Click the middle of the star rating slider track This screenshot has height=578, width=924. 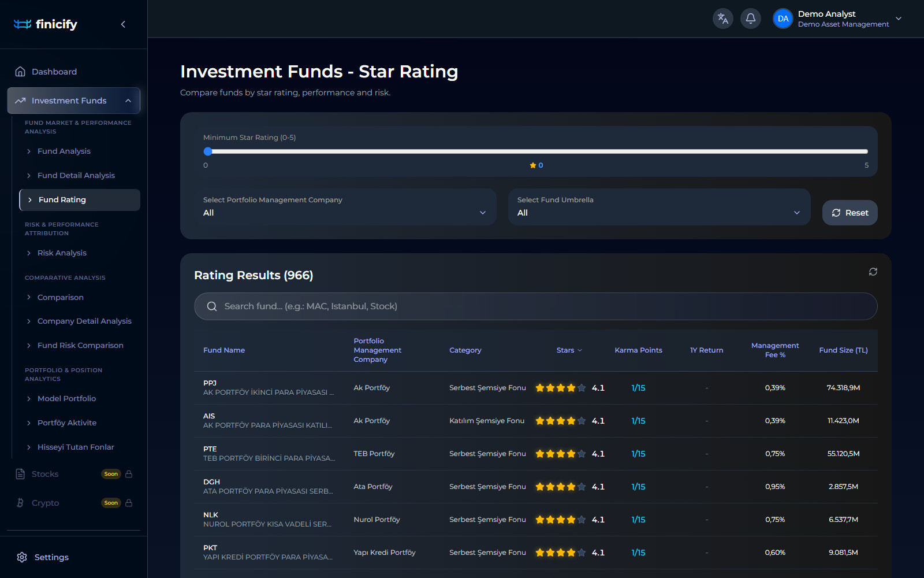point(536,151)
